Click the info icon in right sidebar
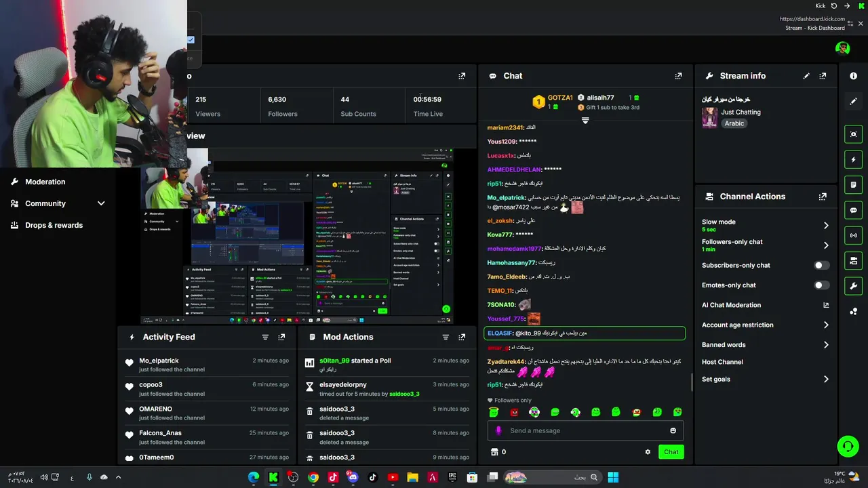 853,76
